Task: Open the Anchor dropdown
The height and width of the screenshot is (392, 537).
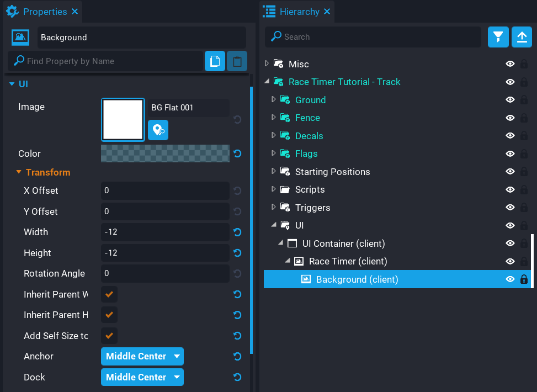Action: coord(142,356)
